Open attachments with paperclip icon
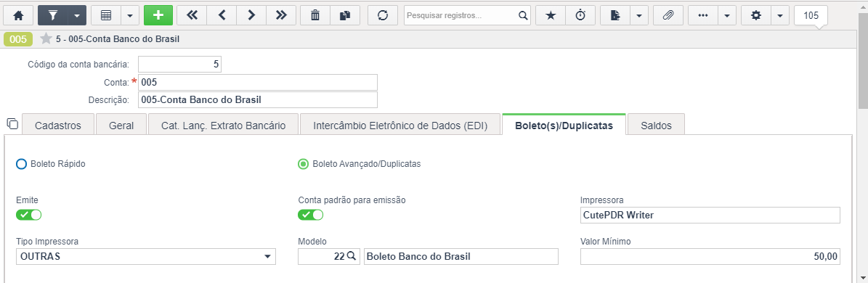The height and width of the screenshot is (283, 868). click(668, 15)
